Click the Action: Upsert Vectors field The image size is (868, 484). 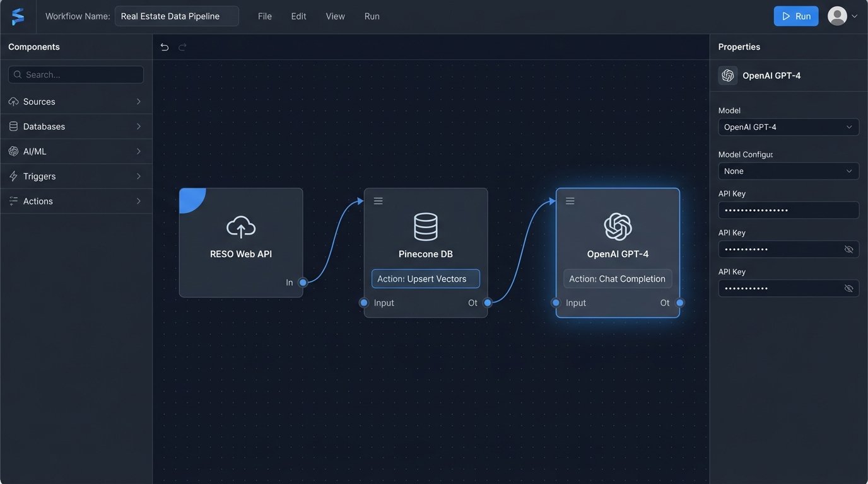(425, 279)
